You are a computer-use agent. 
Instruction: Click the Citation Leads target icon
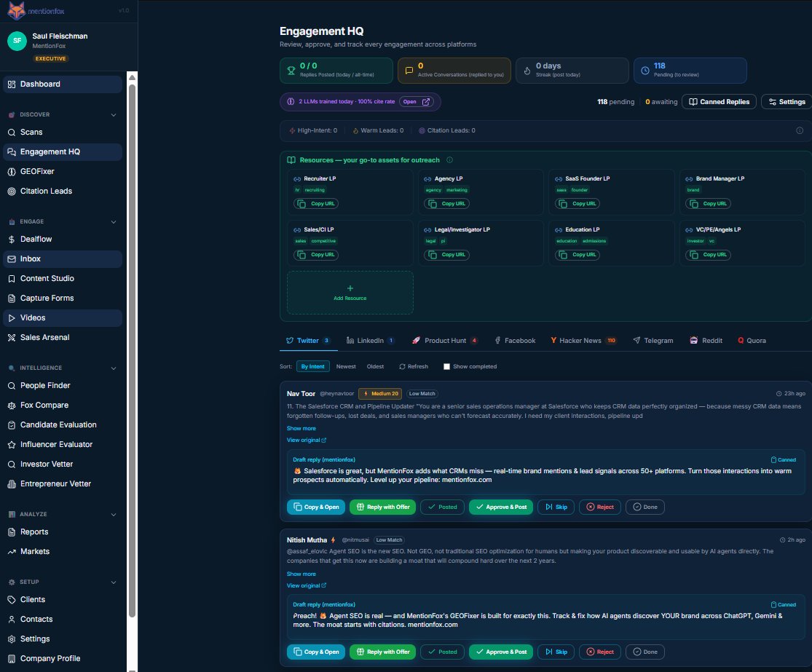click(x=12, y=191)
